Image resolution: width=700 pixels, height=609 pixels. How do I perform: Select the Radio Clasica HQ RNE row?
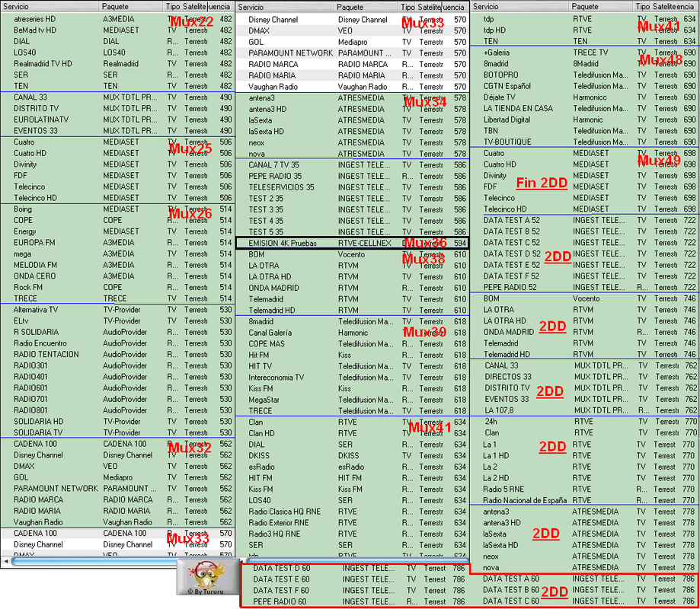pyautogui.click(x=352, y=512)
